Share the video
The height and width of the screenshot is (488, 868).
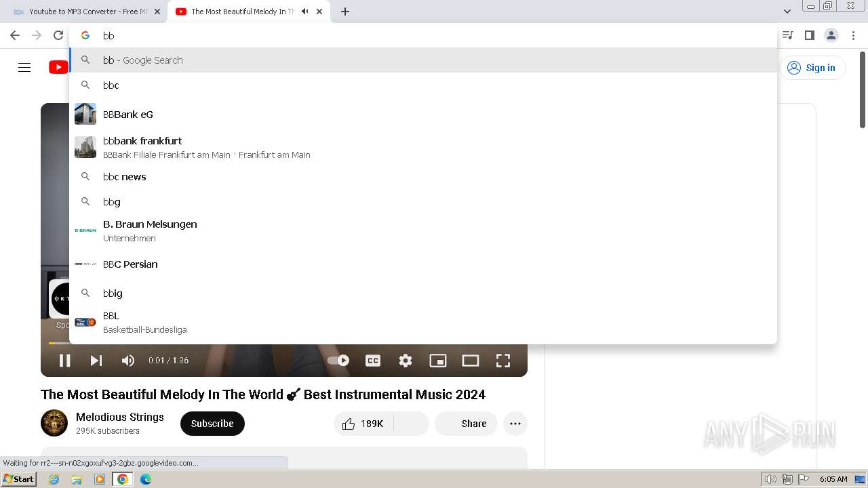(466, 424)
